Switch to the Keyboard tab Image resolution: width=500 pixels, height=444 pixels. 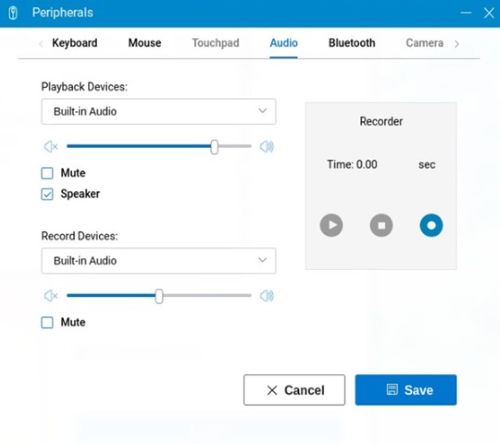click(75, 43)
